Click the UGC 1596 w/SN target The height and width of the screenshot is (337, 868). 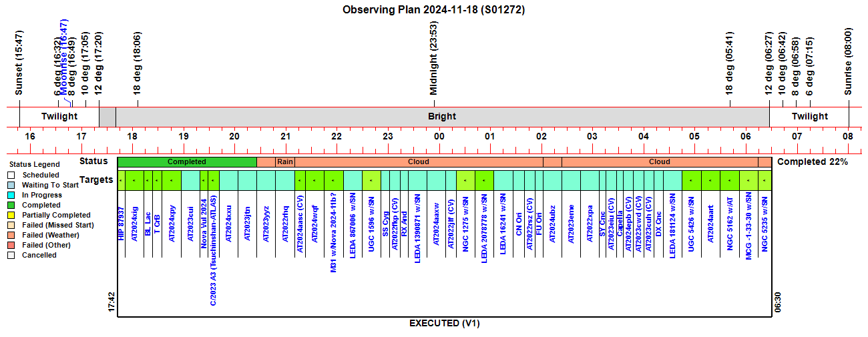click(371, 226)
